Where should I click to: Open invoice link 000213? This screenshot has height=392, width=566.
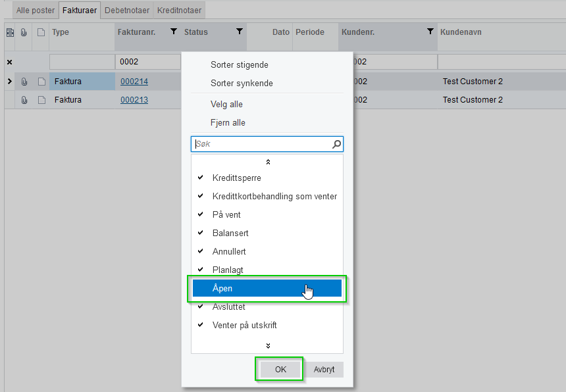(134, 100)
